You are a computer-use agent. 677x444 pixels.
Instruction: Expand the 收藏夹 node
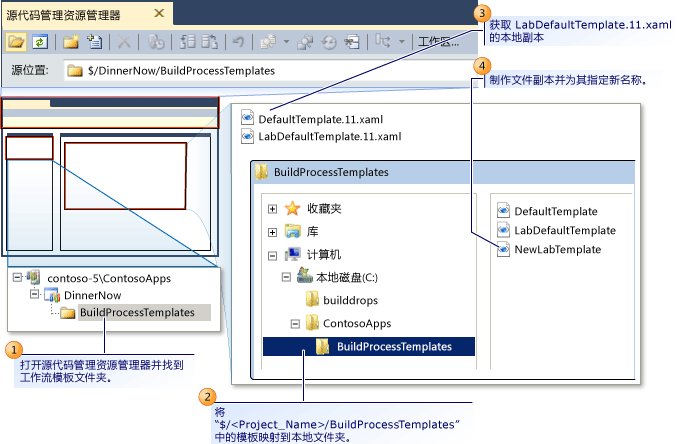[x=272, y=209]
